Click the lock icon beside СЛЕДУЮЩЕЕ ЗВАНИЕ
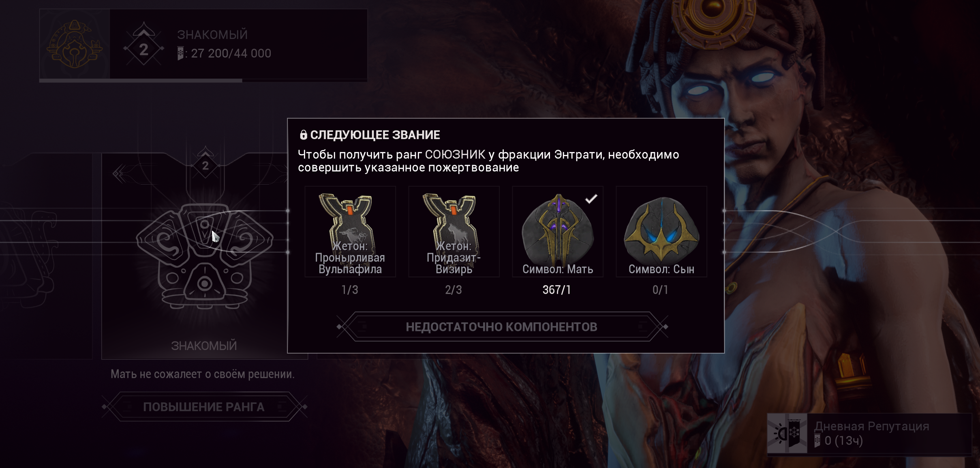 coord(303,135)
